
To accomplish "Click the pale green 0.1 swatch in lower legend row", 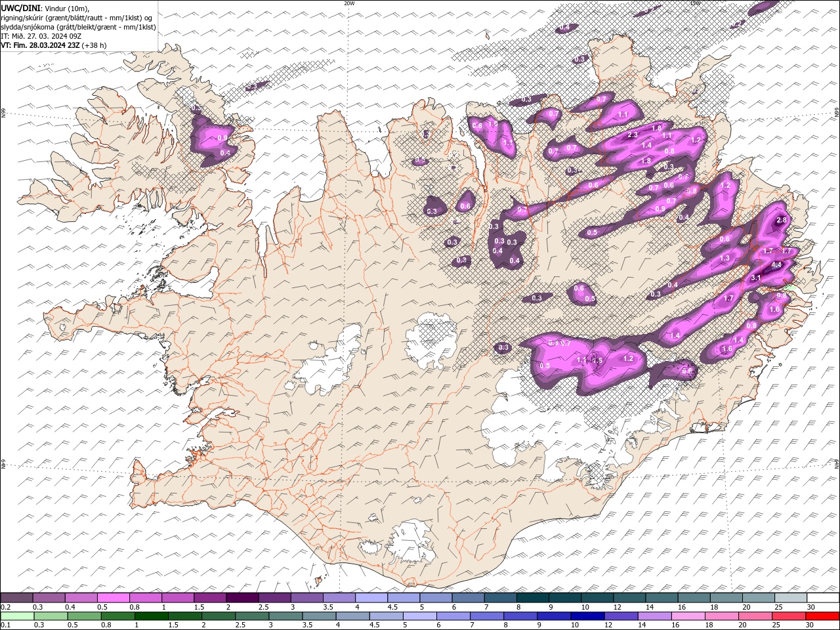I will [17, 616].
